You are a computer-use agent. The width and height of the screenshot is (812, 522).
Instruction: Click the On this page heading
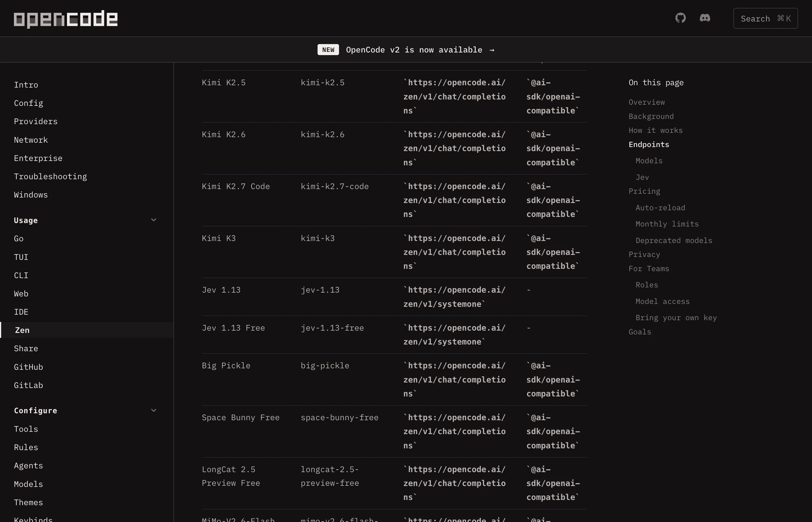656,83
